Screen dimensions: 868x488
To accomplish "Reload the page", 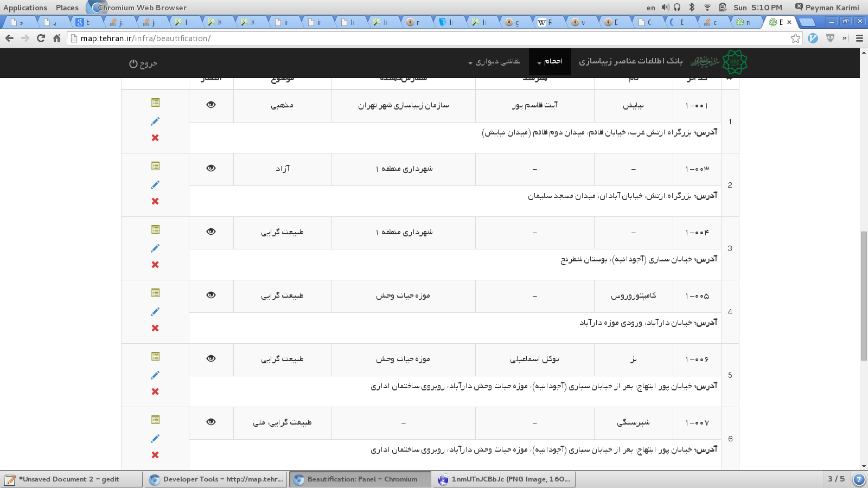I will point(41,38).
